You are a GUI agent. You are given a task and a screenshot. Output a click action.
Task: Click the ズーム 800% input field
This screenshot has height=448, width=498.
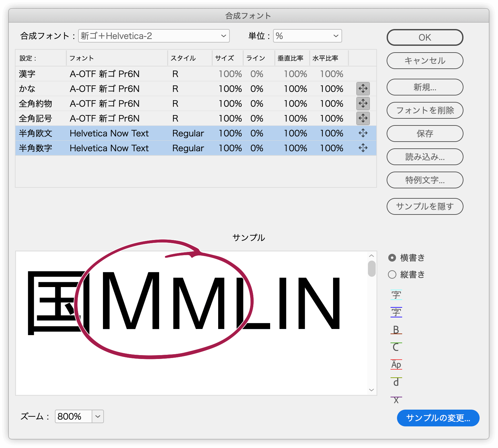tap(74, 416)
